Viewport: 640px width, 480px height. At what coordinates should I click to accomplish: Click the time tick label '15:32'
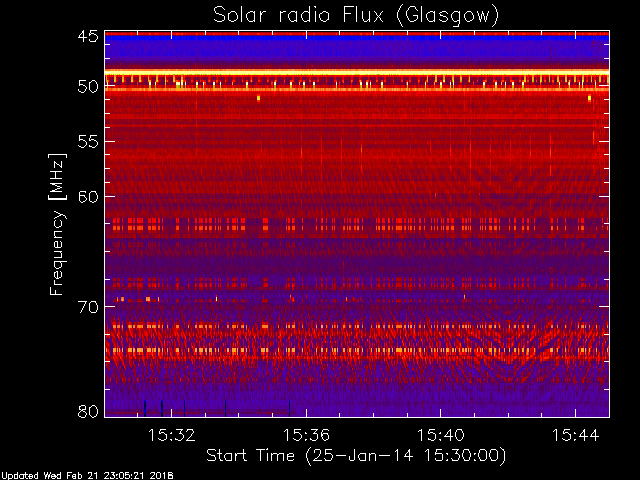(171, 435)
